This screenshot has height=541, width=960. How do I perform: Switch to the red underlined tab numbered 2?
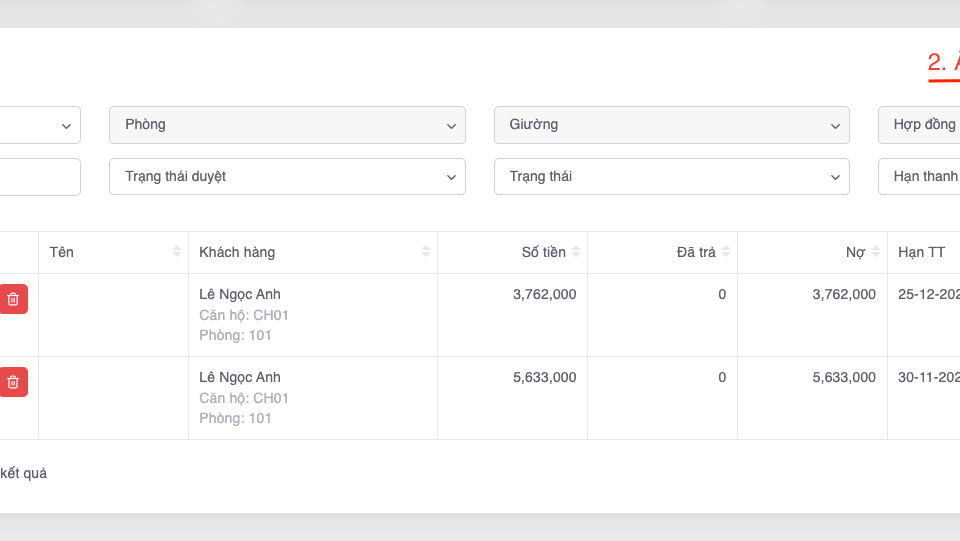point(942,63)
